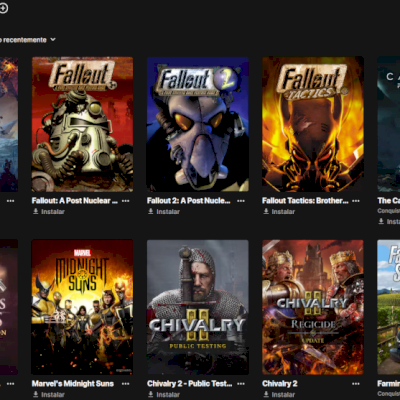This screenshot has height=400, width=400.
Task: Click the download icon under Fallout: A Post Nuclear
Action: pos(36,211)
